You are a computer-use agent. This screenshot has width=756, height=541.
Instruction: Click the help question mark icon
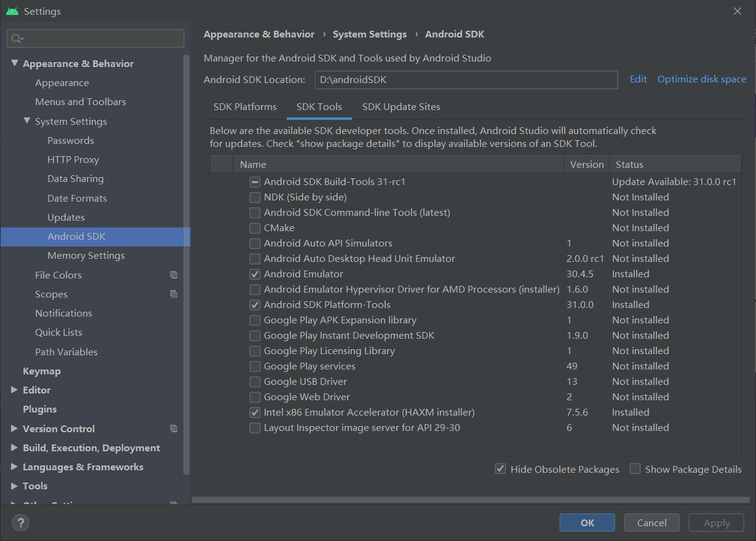click(x=20, y=523)
